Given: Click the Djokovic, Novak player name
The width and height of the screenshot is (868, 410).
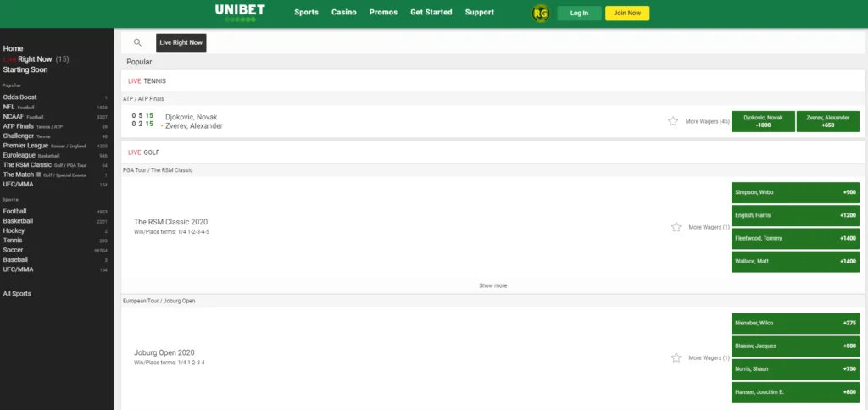Looking at the screenshot, I should (192, 117).
